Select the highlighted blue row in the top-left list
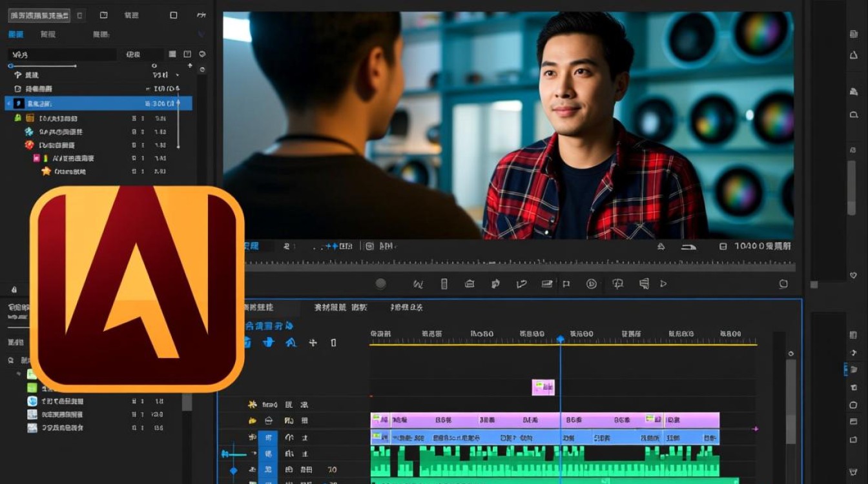This screenshot has height=484, width=868. pos(98,103)
